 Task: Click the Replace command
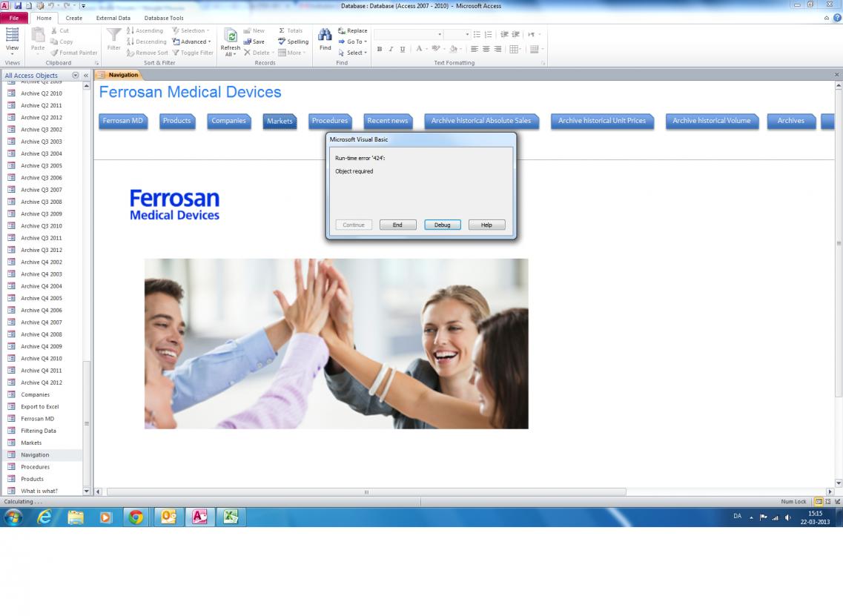[x=353, y=30]
